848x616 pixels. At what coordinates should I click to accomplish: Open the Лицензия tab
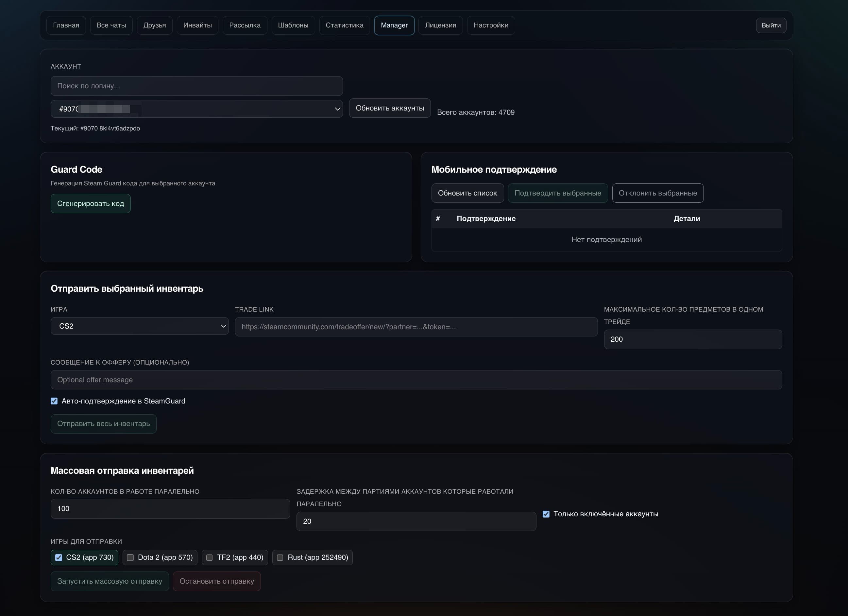click(x=440, y=26)
